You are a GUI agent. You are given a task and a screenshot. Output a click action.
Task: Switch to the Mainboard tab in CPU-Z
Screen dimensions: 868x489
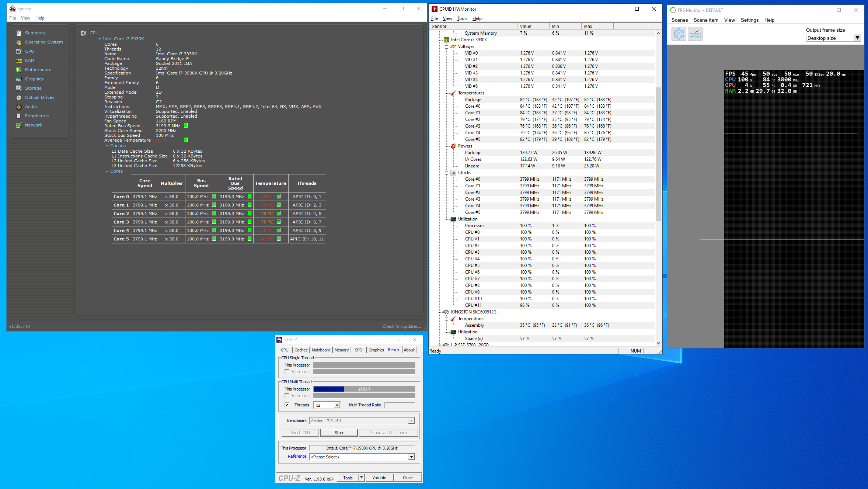coord(321,350)
